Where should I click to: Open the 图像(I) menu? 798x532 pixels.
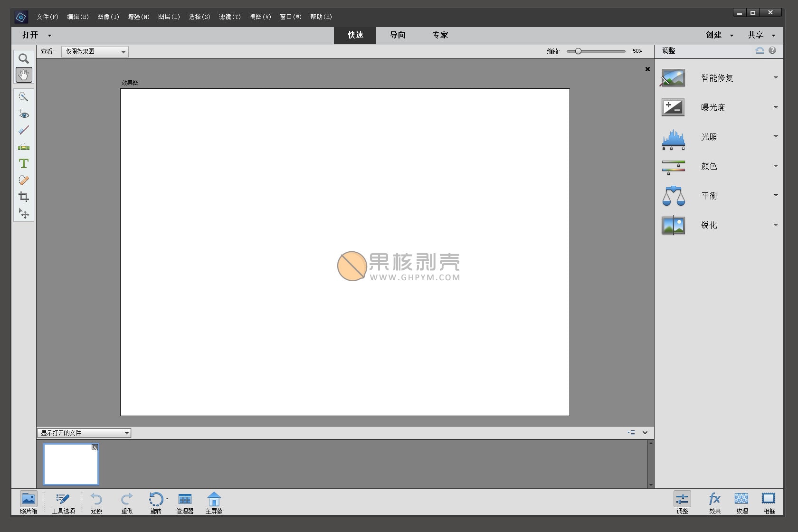[x=108, y=17]
